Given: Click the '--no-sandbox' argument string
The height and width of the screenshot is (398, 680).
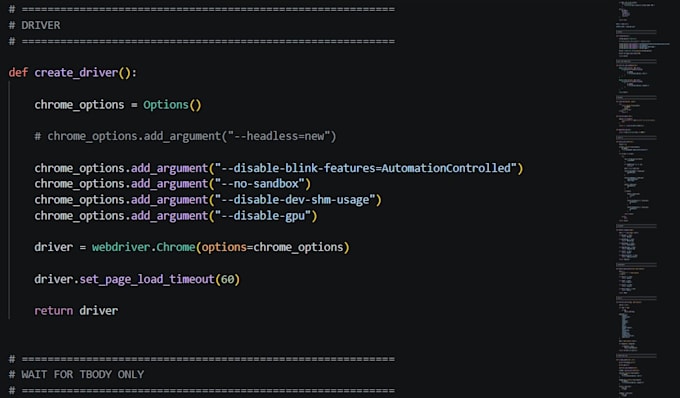Looking at the screenshot, I should [260, 184].
